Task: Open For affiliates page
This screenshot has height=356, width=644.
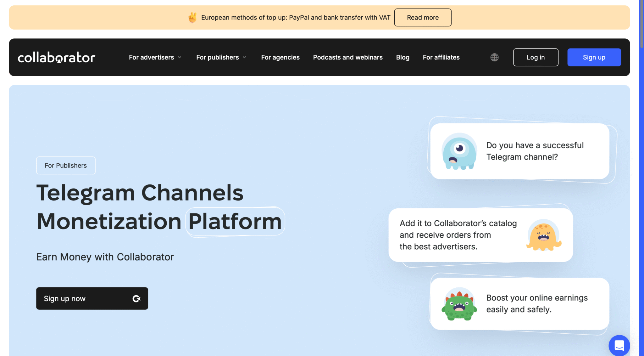Action: click(x=441, y=57)
